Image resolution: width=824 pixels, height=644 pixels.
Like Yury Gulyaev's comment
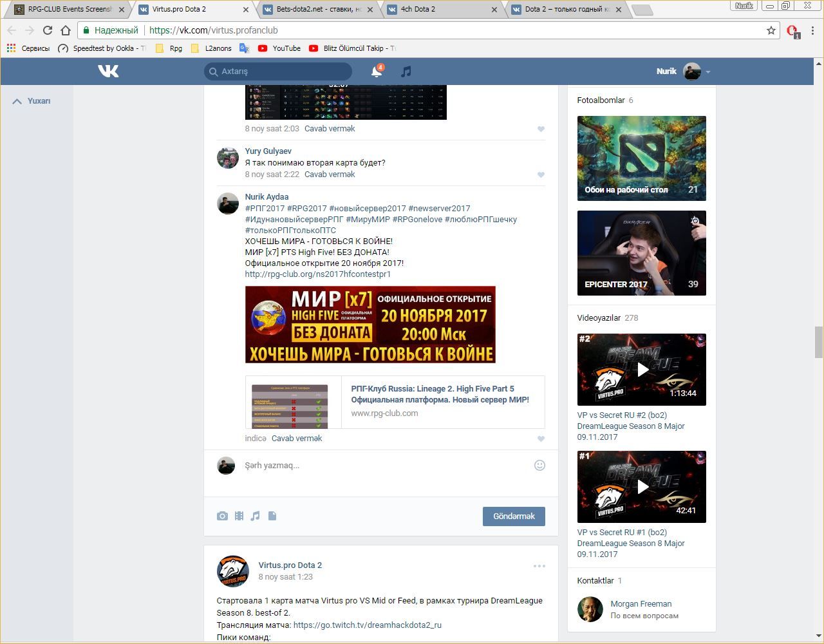pos(541,175)
